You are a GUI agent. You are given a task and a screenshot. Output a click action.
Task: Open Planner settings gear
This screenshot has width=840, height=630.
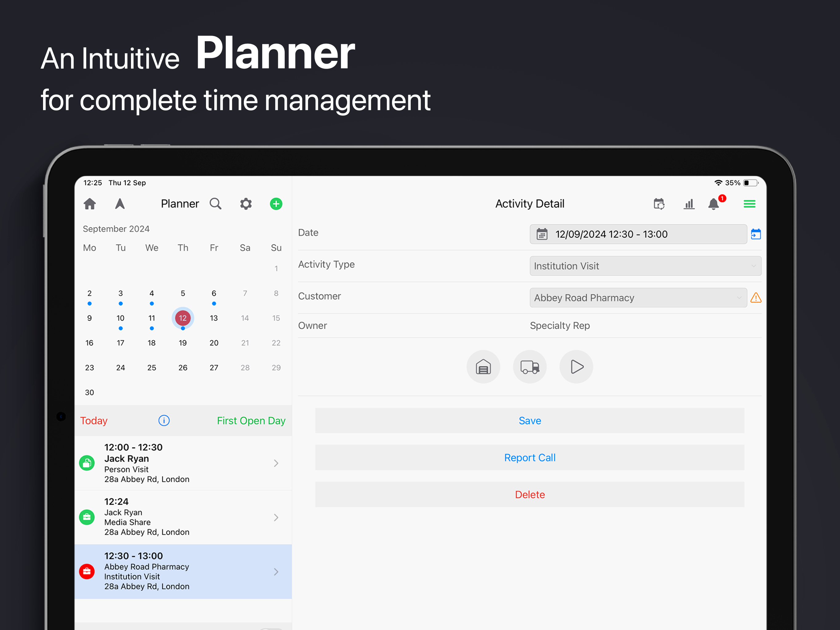246,204
